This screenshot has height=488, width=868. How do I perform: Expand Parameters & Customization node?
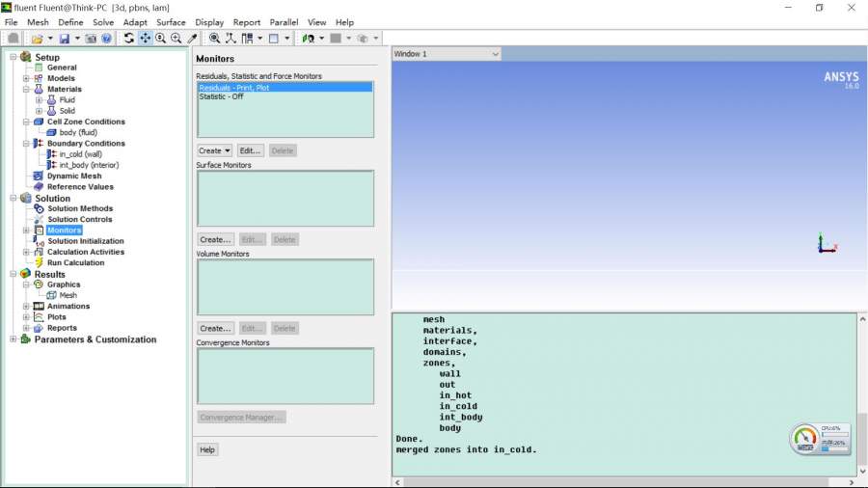13,339
